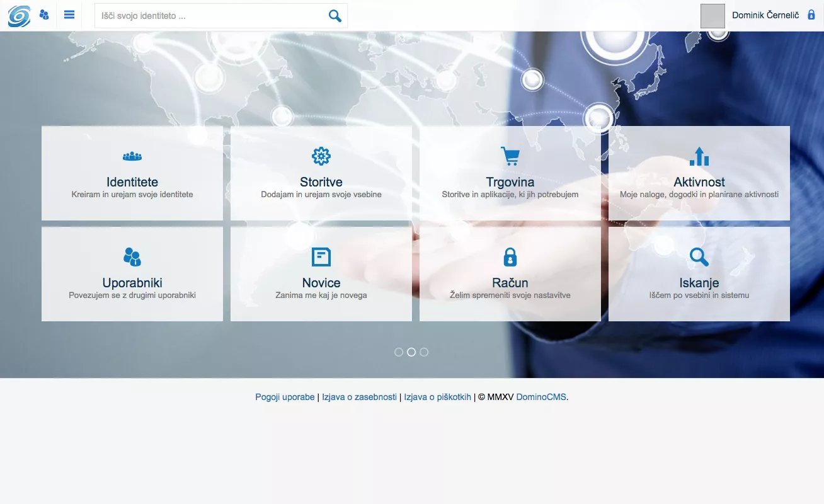Screen dimensions: 824x504
Task: Focus the identity search field
Action: pos(211,16)
